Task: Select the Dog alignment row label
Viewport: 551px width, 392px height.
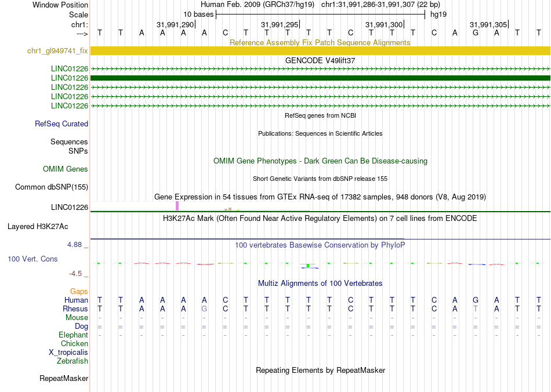Action: pyautogui.click(x=82, y=326)
